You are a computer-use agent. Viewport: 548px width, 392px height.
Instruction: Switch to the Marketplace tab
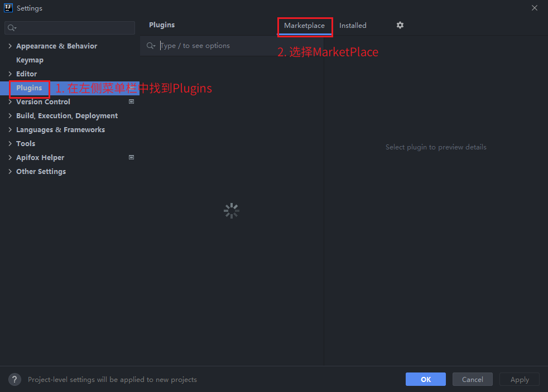click(304, 26)
